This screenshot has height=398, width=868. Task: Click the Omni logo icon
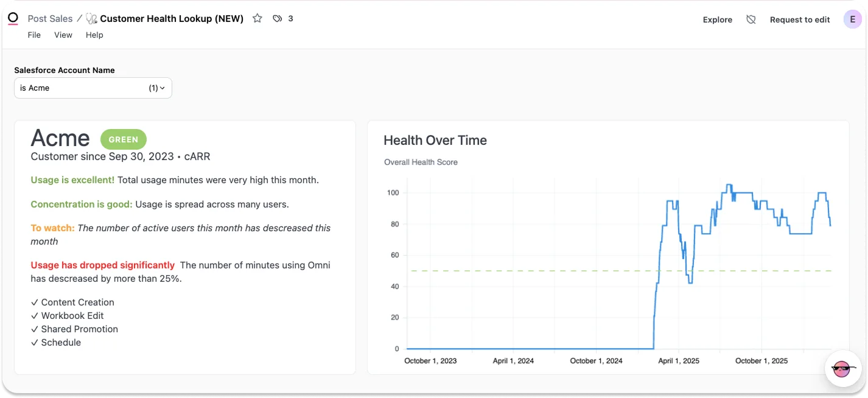13,19
